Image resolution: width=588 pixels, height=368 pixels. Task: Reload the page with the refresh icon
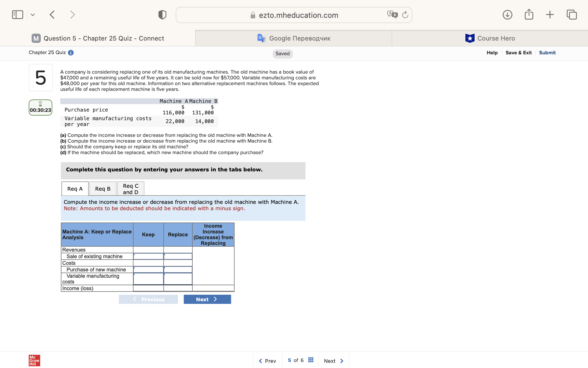pos(405,15)
